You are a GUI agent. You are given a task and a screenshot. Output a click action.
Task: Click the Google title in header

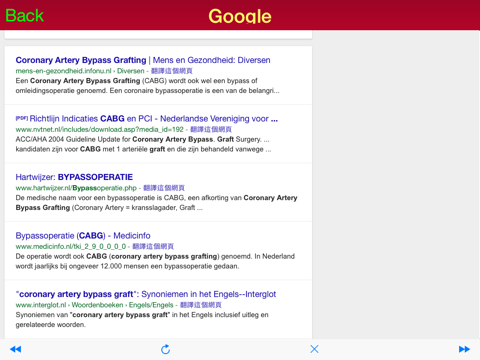coord(240,16)
